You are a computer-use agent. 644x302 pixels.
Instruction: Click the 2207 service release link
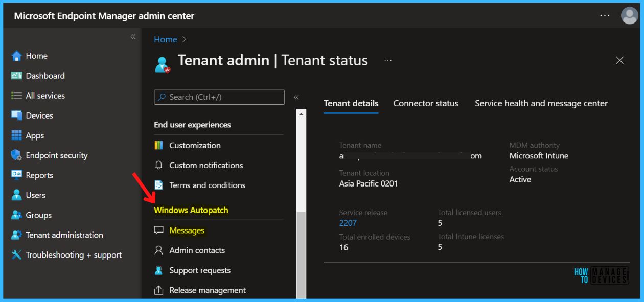pyautogui.click(x=348, y=223)
